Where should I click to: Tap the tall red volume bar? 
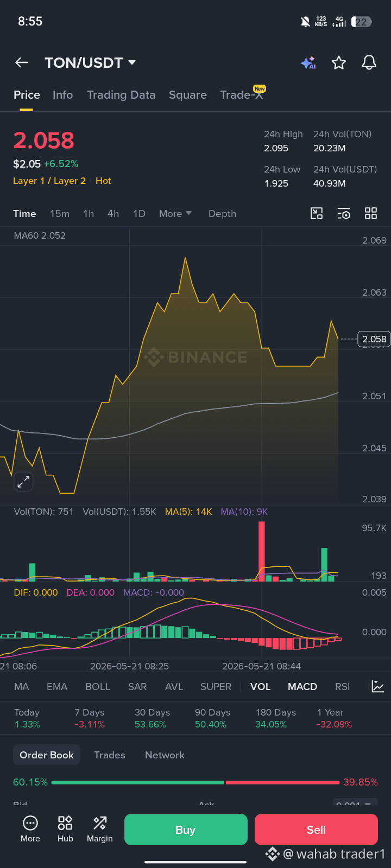tap(262, 551)
